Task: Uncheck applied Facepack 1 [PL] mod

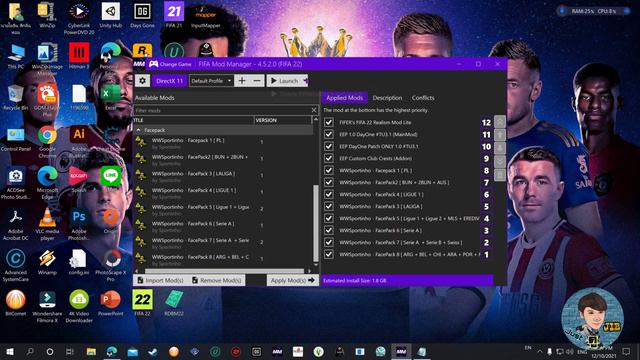Action: pos(329,170)
